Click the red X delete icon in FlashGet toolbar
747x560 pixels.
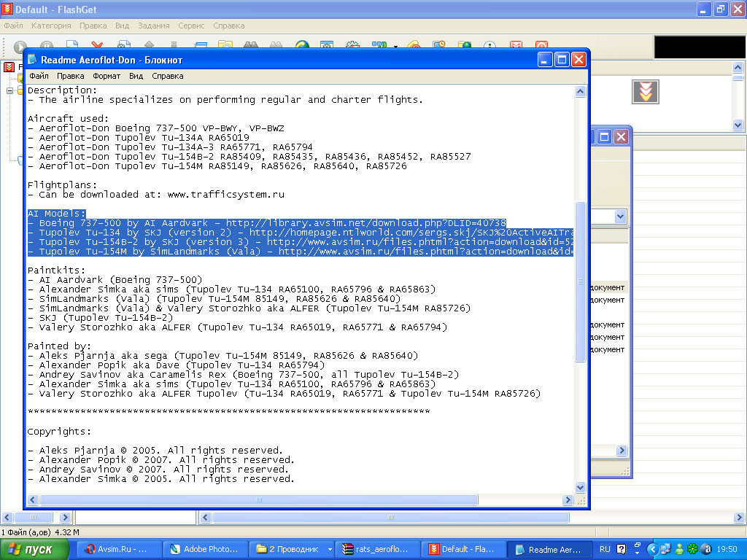pos(97,45)
